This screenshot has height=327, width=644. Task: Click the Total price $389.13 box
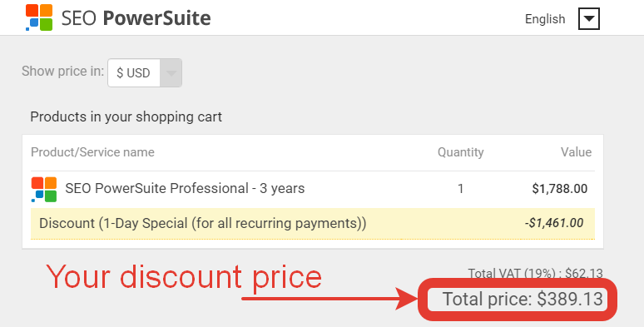(518, 299)
